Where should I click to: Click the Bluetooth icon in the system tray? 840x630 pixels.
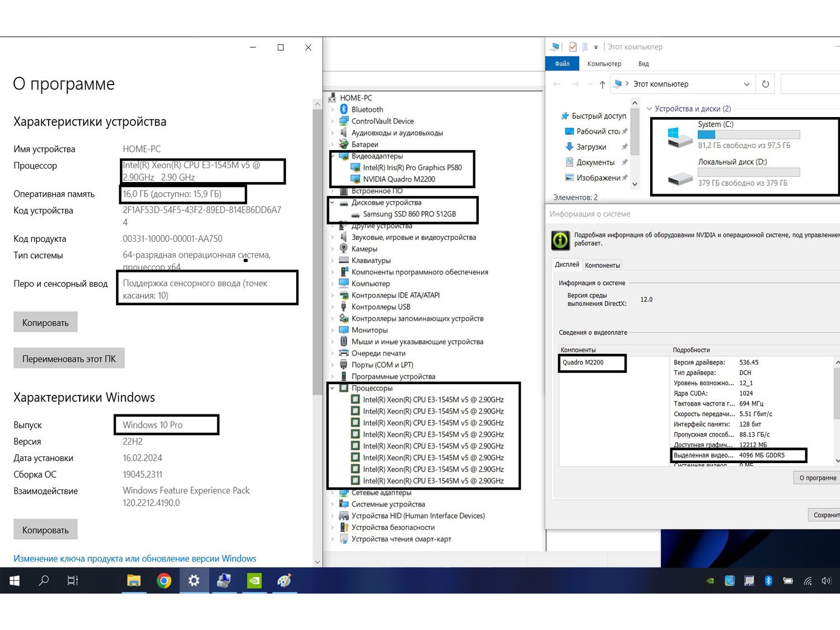(x=768, y=581)
